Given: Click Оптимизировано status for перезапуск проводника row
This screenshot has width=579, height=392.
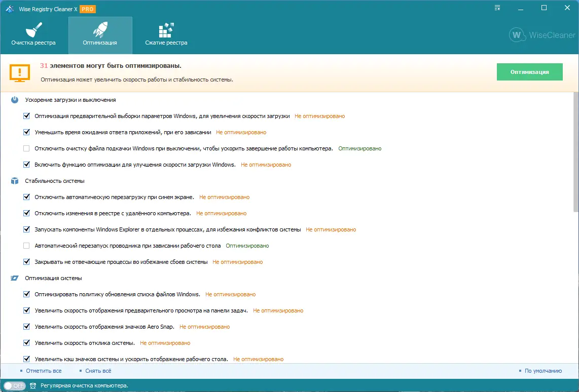Looking at the screenshot, I should (247, 246).
